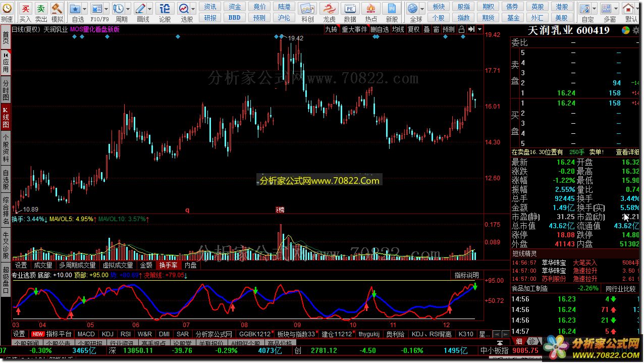Select the 换手率 turnover tab
This screenshot has height=363, width=644.
point(168,265)
